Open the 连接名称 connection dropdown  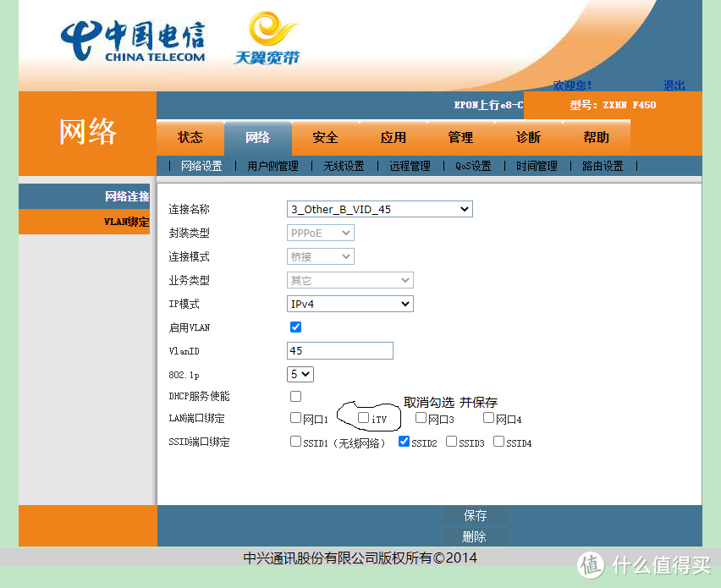point(378,209)
